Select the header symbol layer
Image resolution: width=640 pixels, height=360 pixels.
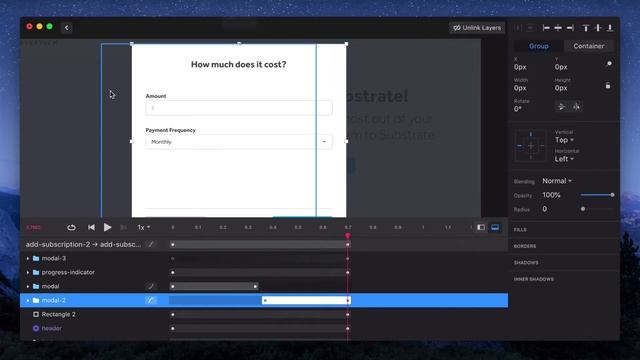pyautogui.click(x=51, y=328)
